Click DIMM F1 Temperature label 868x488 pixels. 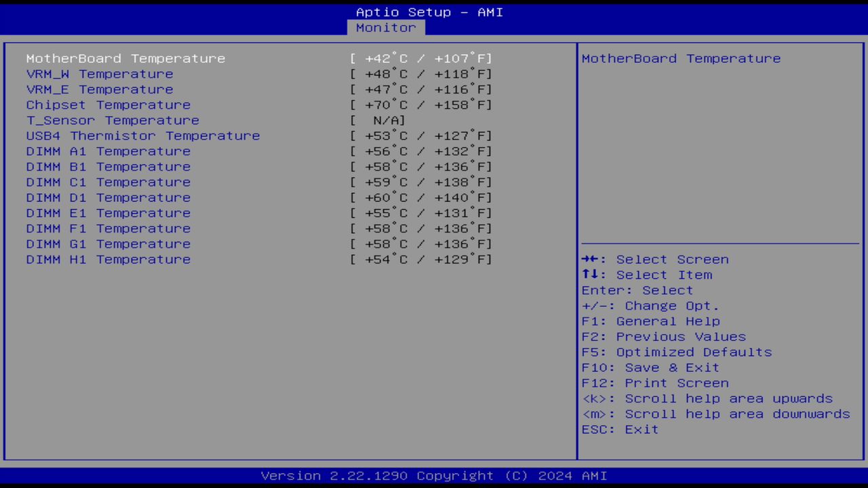108,228
